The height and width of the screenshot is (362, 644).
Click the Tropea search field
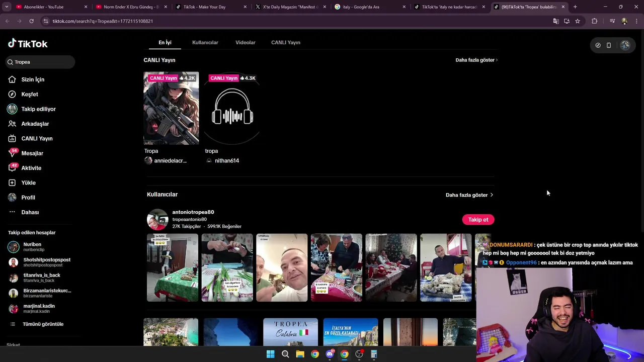(40, 62)
